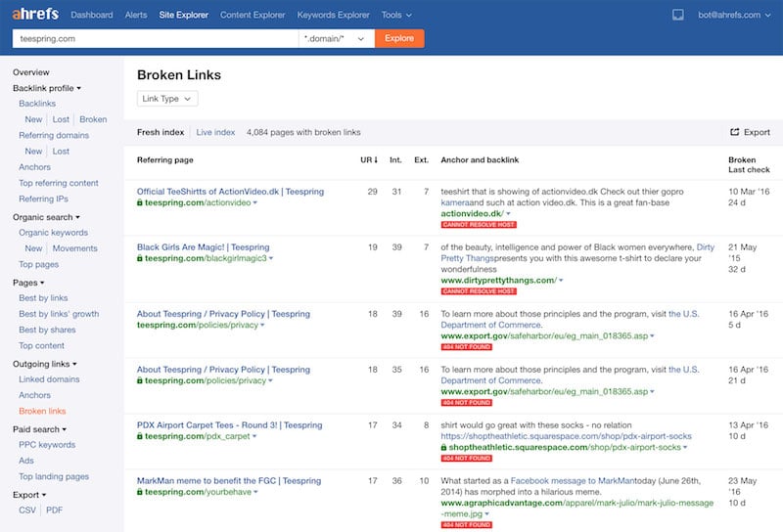
Task: Expand caret next to teespring.com/blackgirlmagic3
Action: click(x=271, y=258)
